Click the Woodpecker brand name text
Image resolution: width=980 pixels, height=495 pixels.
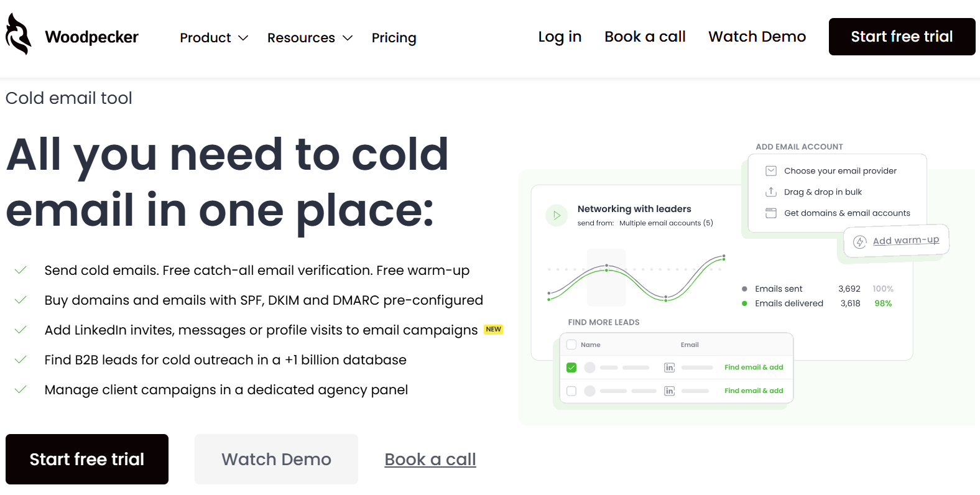91,37
